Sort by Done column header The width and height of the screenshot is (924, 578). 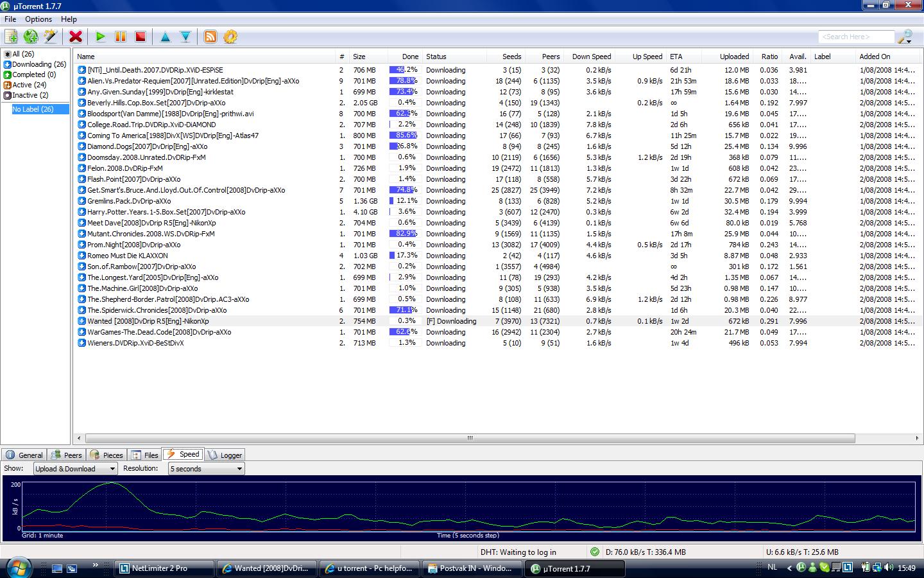[404, 57]
